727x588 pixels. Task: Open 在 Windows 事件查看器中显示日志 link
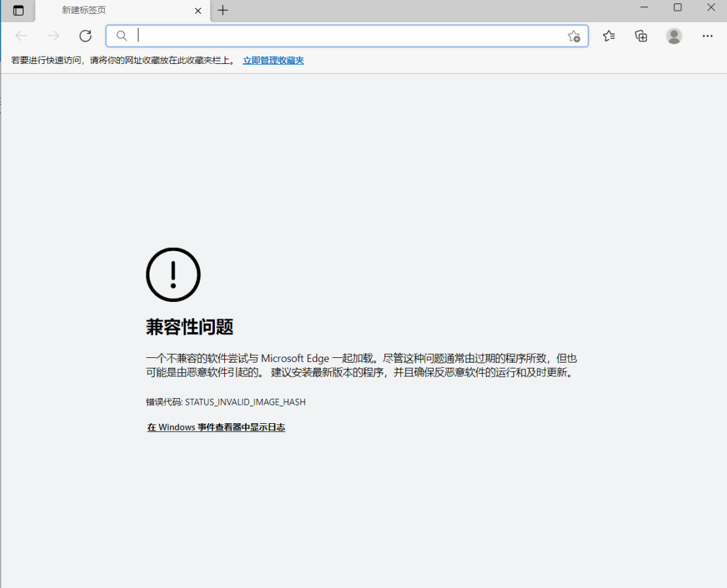pos(216,427)
